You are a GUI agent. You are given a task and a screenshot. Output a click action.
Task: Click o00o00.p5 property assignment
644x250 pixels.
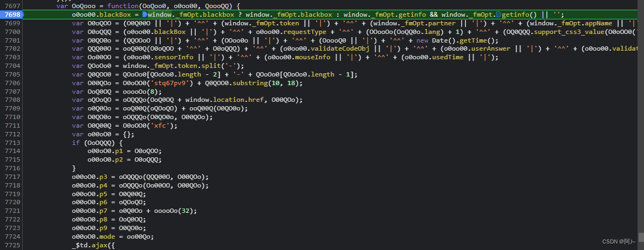[x=109, y=194]
